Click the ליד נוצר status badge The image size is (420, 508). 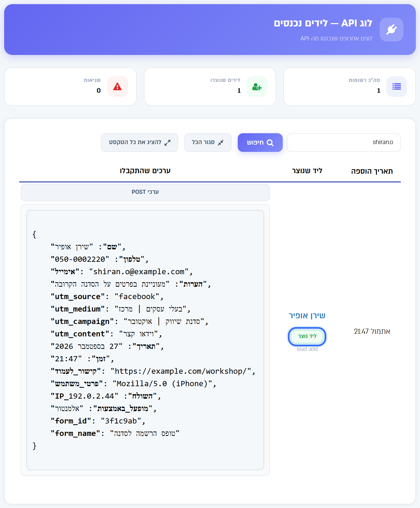tap(307, 336)
